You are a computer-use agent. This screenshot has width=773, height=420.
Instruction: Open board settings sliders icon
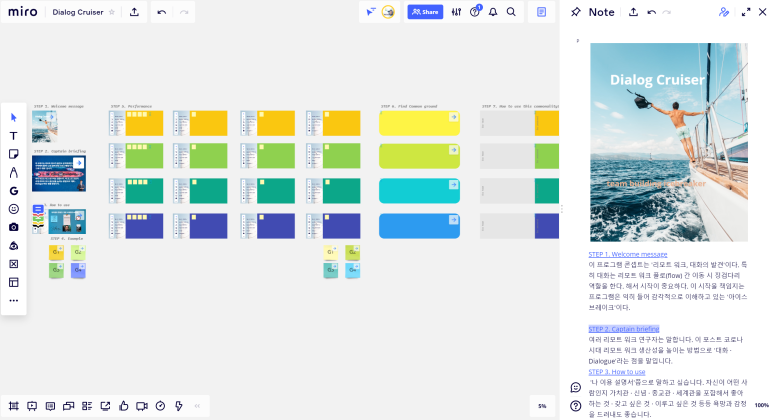click(x=457, y=12)
